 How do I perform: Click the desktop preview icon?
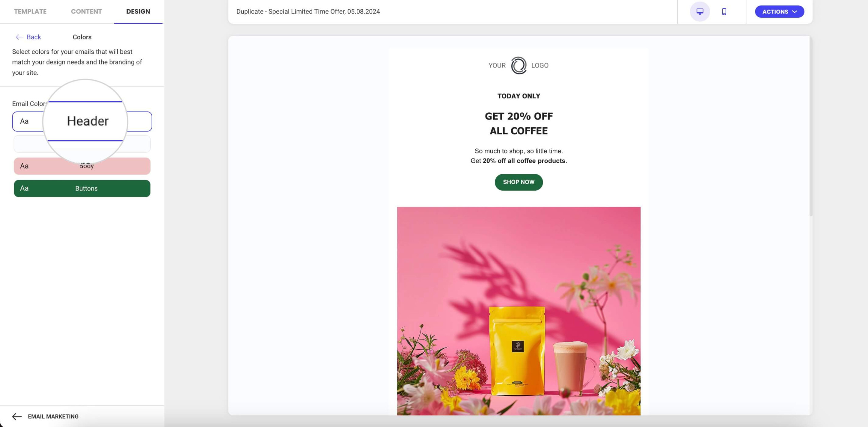700,11
